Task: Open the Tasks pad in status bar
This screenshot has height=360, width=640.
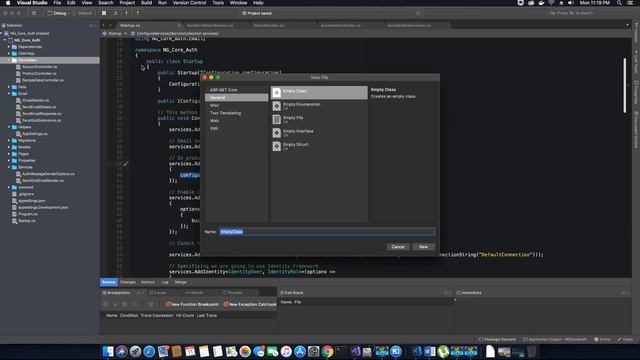Action: (x=625, y=340)
